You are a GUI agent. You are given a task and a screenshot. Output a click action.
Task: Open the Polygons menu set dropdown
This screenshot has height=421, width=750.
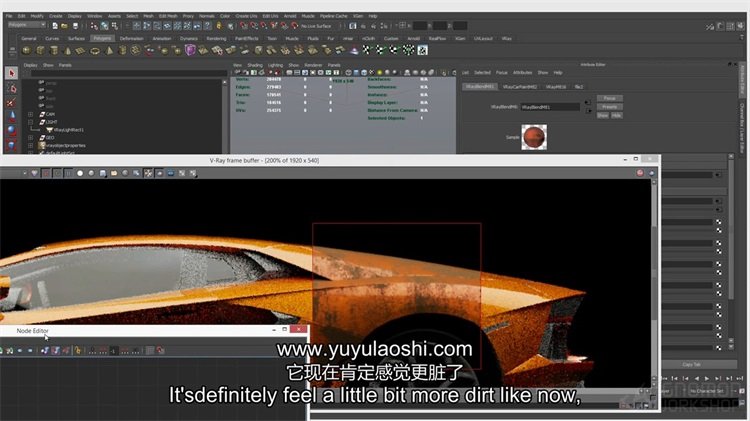click(27, 25)
